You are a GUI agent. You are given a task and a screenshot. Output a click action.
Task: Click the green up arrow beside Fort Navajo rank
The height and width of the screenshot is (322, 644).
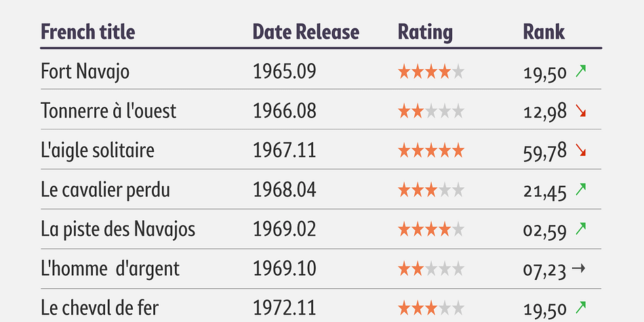click(x=580, y=71)
